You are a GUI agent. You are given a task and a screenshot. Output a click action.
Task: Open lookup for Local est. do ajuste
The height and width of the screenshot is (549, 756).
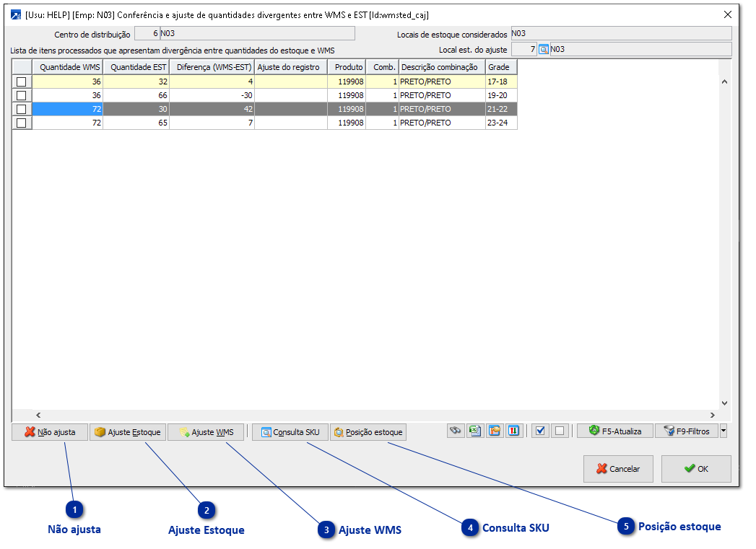[x=544, y=49]
